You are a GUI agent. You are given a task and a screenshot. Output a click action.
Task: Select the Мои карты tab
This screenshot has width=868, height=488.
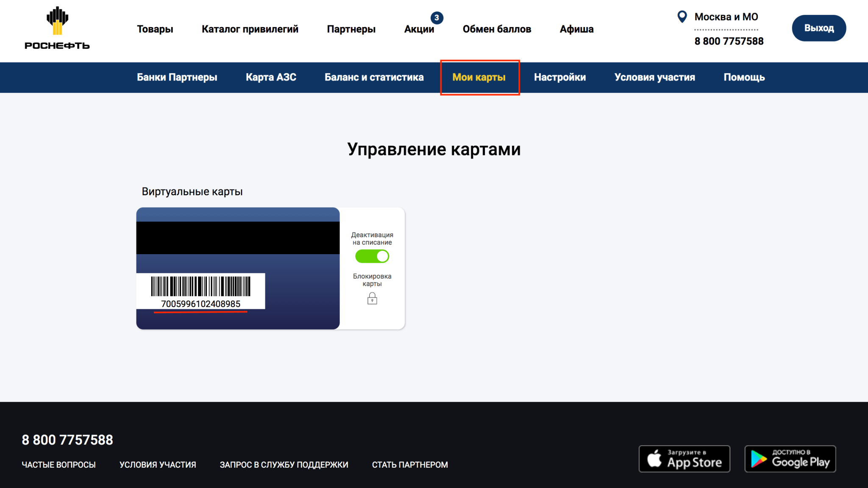click(x=479, y=77)
